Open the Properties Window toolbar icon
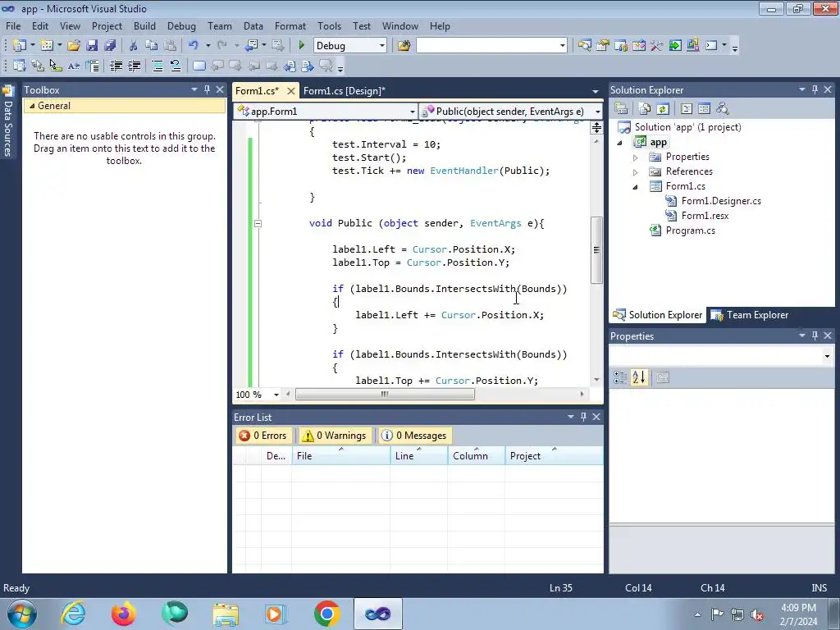Screen dimensions: 840x630 pos(603,46)
